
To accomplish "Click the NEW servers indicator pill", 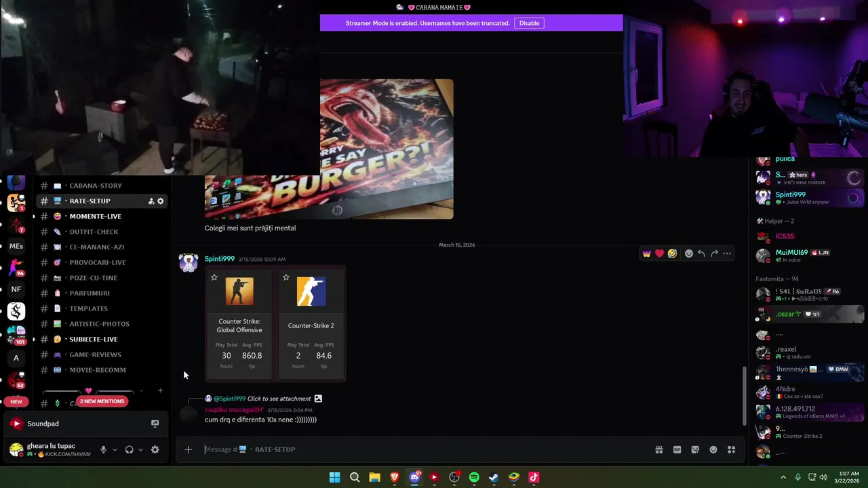I will click(x=16, y=401).
